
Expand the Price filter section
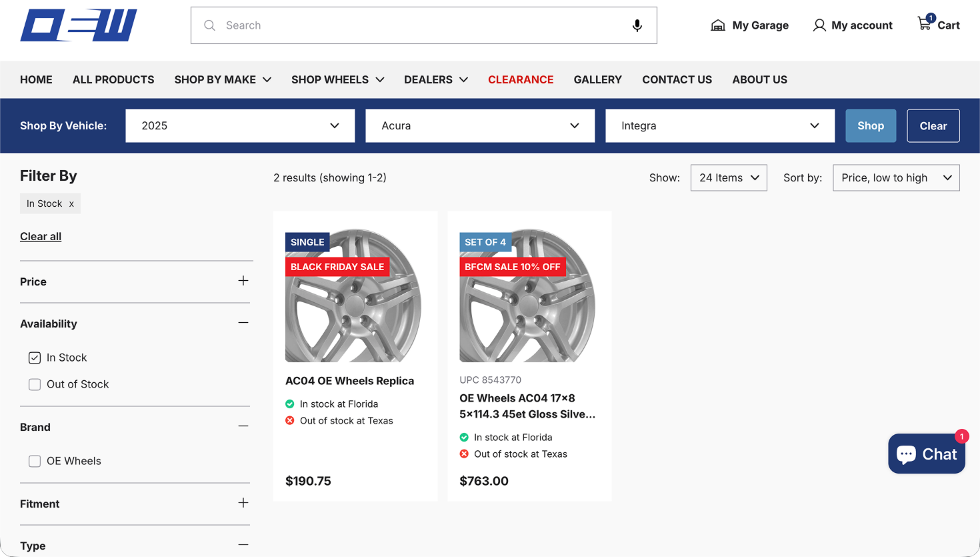243,281
